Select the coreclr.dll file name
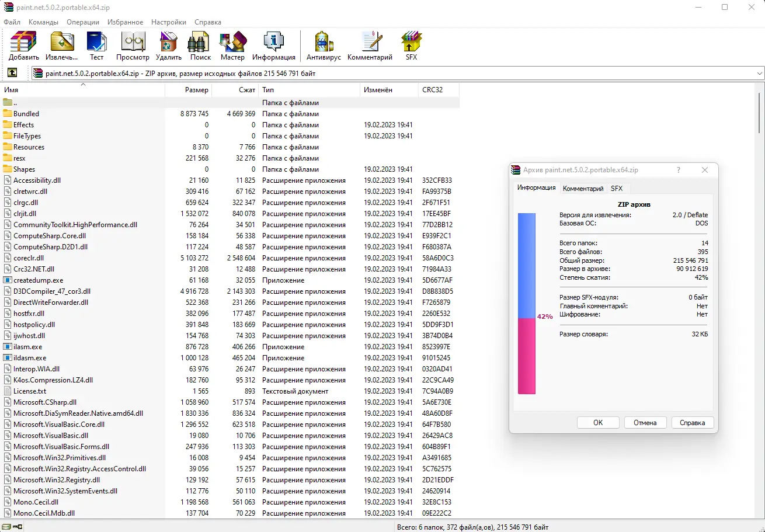 [x=29, y=258]
